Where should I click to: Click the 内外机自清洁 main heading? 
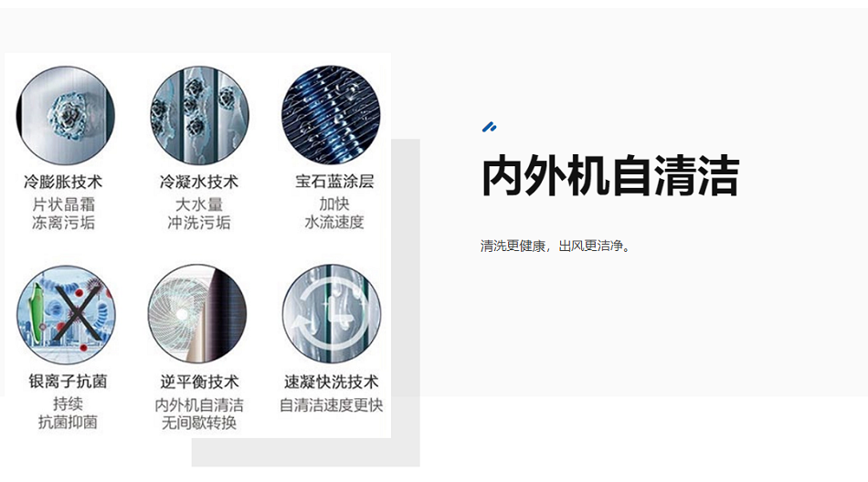point(610,176)
